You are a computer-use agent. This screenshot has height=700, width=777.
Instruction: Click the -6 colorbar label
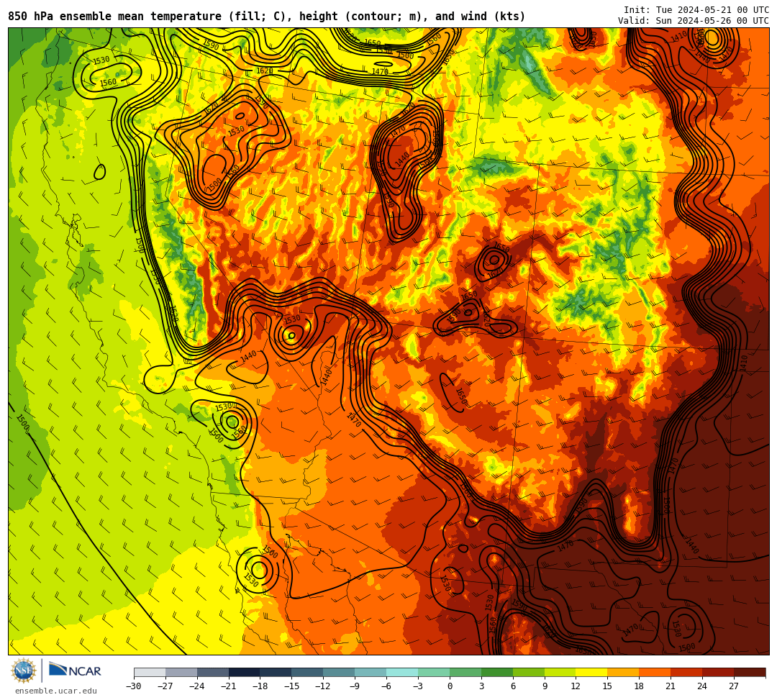coord(386,686)
